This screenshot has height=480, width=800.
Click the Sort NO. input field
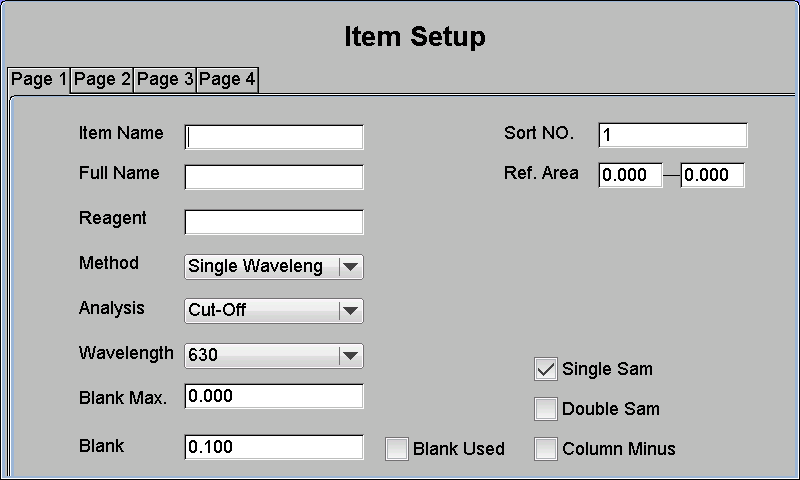click(673, 135)
